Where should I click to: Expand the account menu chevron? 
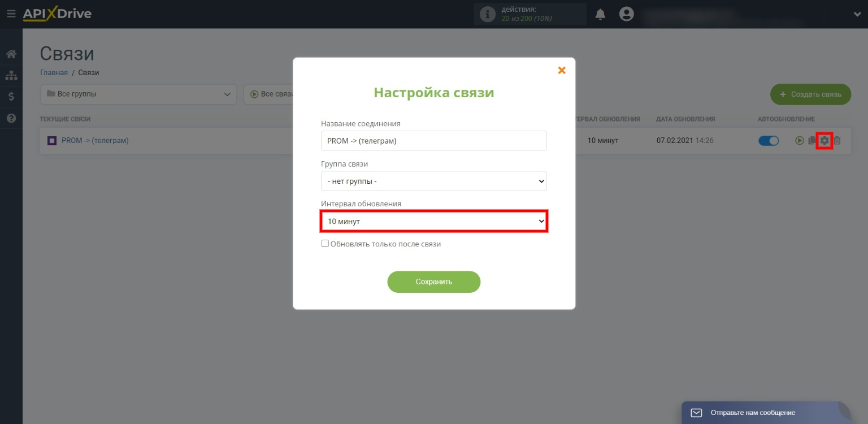click(x=857, y=15)
